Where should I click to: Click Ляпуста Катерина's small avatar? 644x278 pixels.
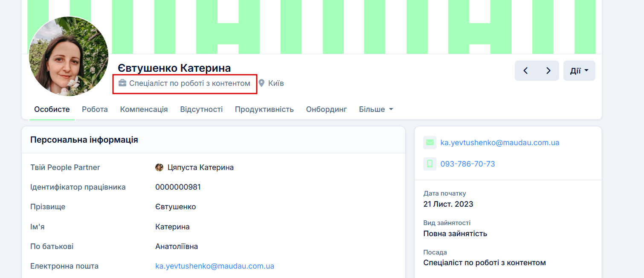click(x=159, y=167)
